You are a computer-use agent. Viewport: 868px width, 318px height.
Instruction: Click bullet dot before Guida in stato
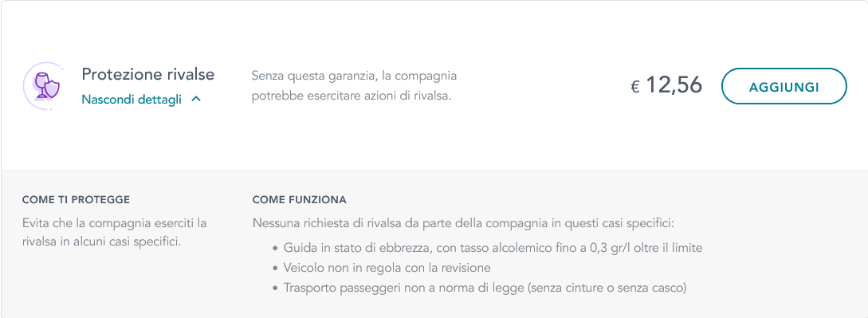pos(276,249)
